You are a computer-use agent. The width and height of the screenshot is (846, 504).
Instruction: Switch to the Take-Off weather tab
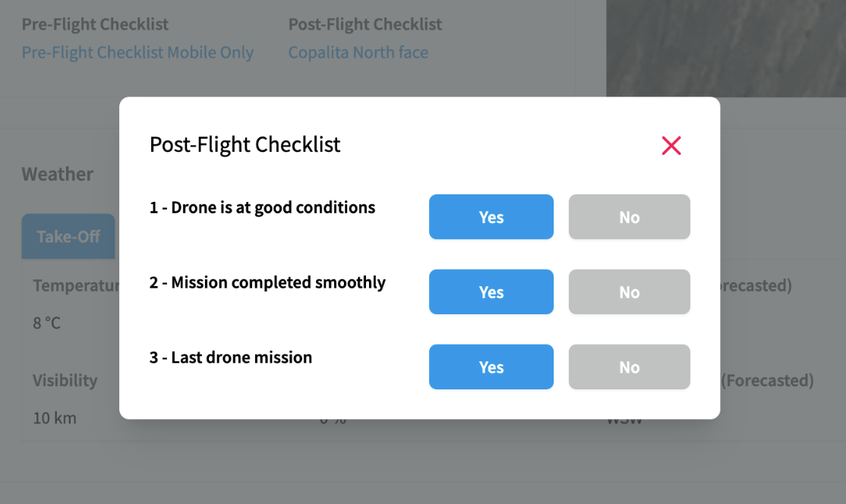(x=68, y=236)
